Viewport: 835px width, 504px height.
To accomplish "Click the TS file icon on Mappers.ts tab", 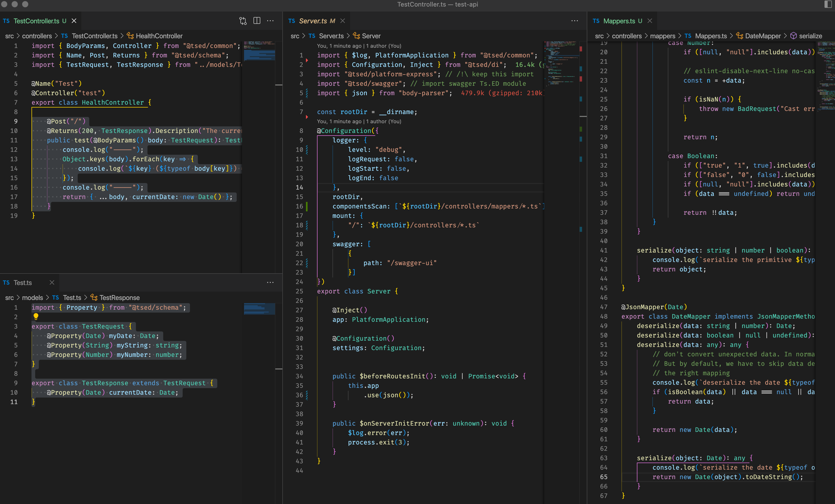I will (x=596, y=21).
